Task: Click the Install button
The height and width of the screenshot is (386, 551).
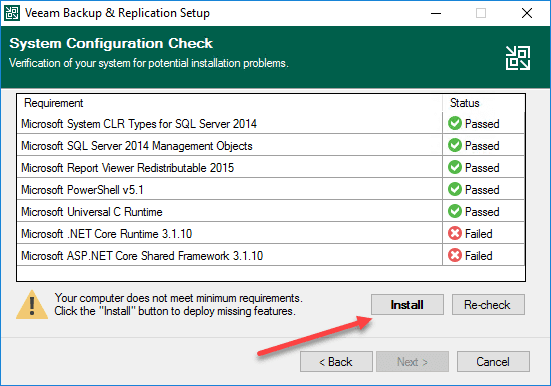Action: pyautogui.click(x=407, y=304)
